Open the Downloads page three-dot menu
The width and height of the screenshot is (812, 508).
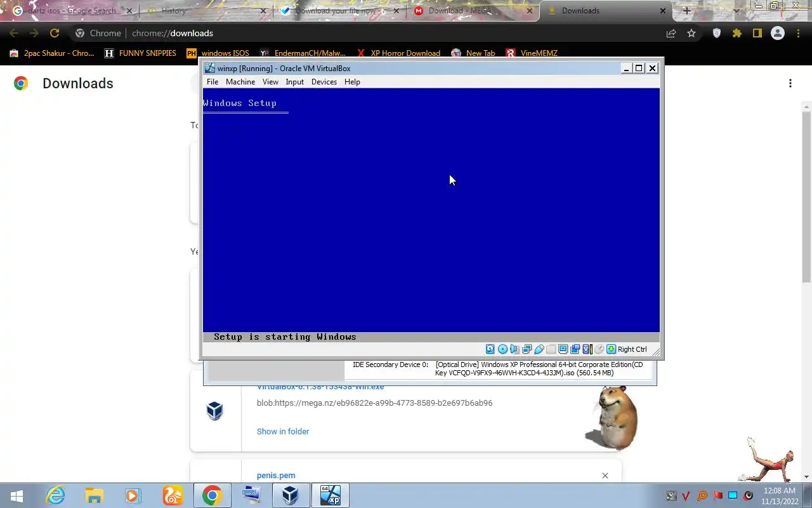tap(790, 83)
